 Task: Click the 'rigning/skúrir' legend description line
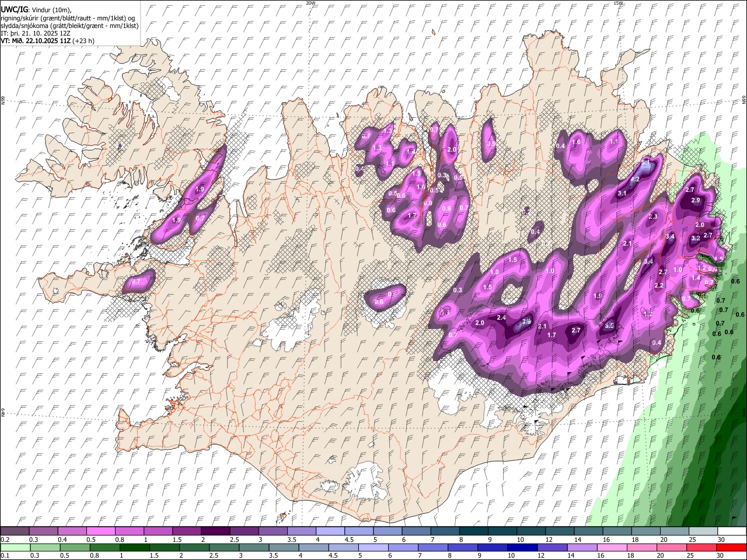click(68, 17)
